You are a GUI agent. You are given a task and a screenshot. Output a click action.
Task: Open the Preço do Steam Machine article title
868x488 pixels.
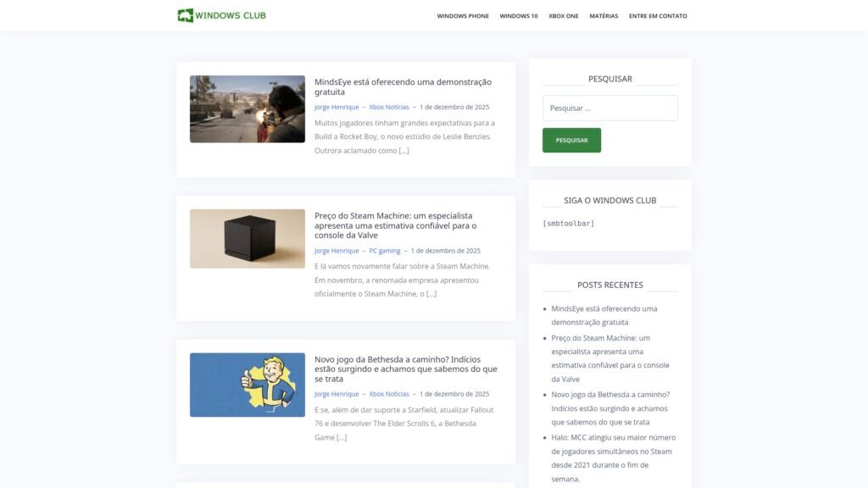click(x=395, y=225)
